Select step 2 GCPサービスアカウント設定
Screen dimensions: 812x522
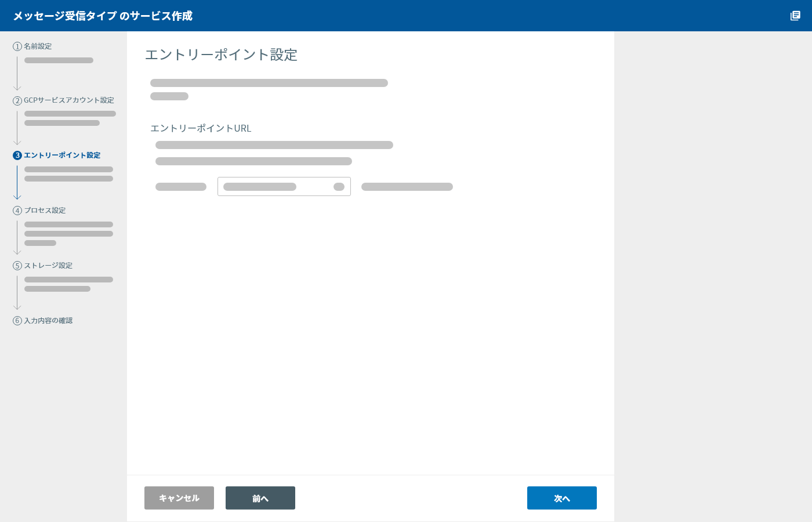pos(64,100)
